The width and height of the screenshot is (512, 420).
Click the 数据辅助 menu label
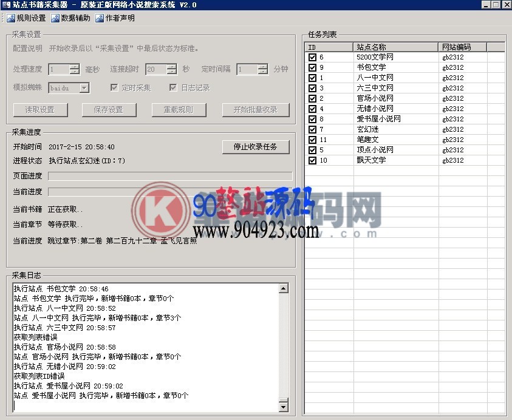click(75, 18)
